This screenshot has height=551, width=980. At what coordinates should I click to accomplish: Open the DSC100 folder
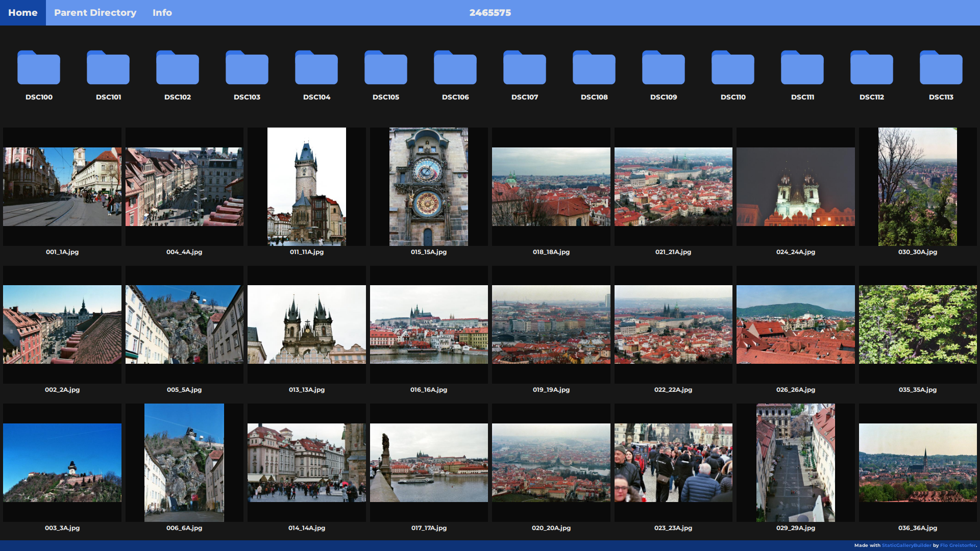tap(39, 67)
